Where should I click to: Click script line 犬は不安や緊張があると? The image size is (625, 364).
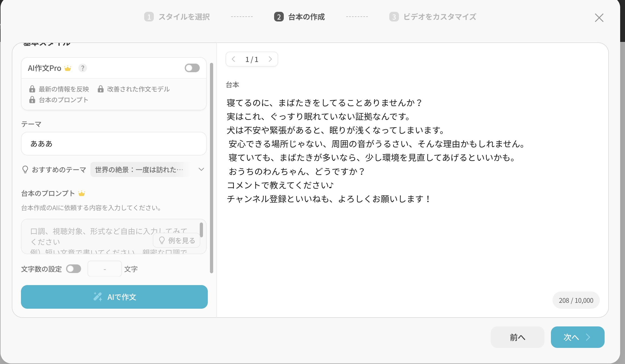point(336,130)
